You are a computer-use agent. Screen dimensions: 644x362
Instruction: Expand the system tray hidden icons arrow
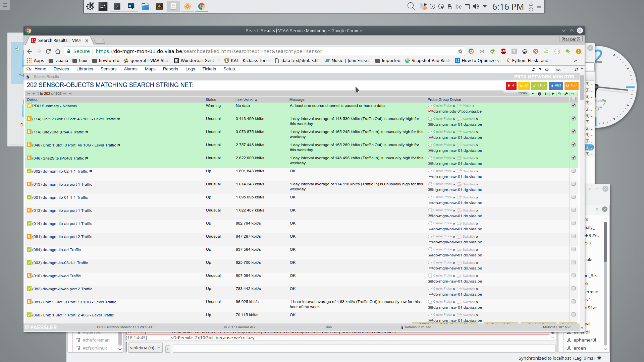tap(485, 6)
